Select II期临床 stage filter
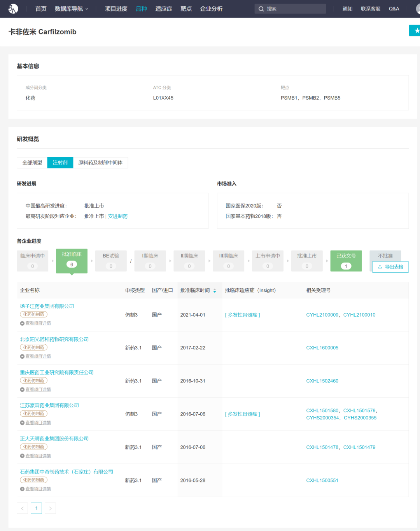Viewport: 420px width, 531px height. [x=189, y=261]
